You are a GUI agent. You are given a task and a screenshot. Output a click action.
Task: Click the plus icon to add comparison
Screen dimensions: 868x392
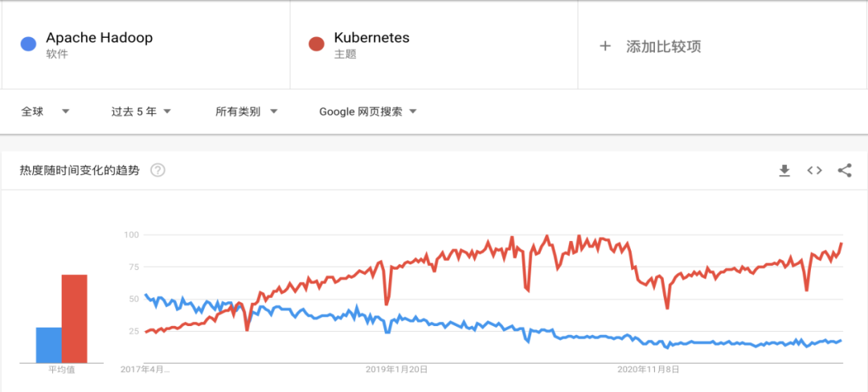click(x=605, y=47)
